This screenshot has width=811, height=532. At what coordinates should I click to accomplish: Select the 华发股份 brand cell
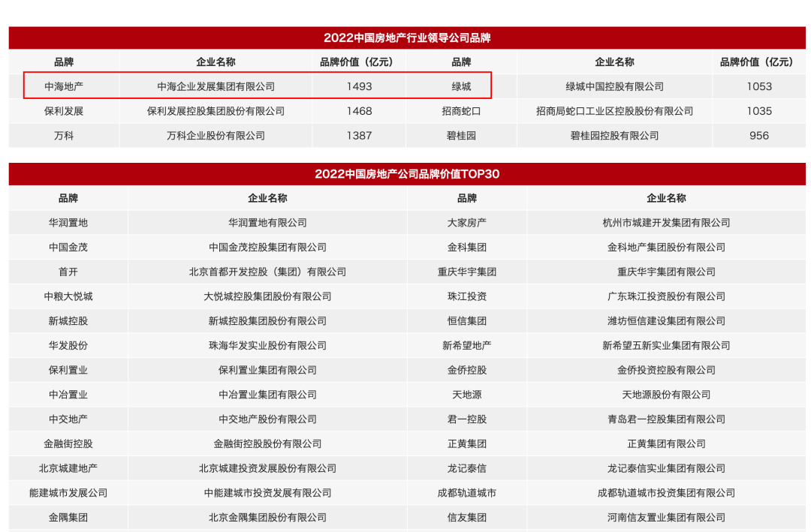click(x=68, y=345)
